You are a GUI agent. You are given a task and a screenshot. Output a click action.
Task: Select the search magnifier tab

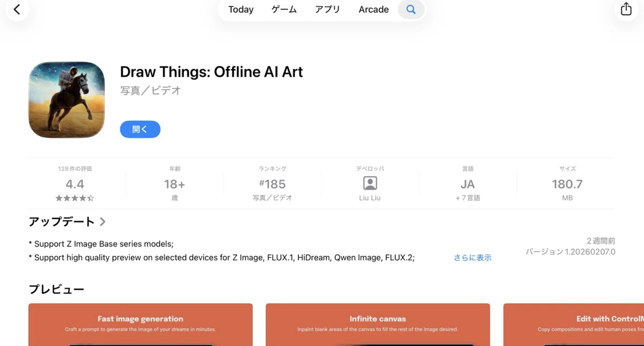click(x=411, y=10)
